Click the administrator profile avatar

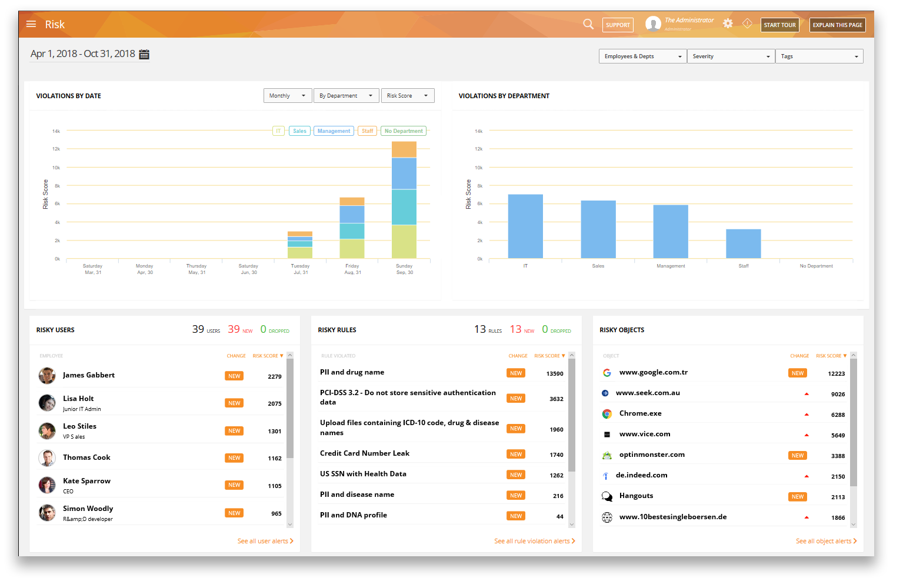653,24
